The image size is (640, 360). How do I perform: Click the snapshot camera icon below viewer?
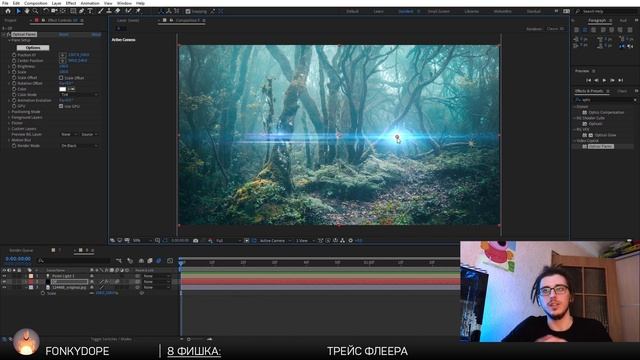click(196, 240)
